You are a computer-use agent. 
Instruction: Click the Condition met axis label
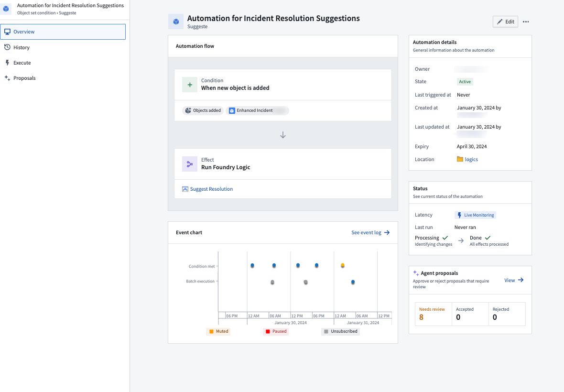click(x=201, y=266)
